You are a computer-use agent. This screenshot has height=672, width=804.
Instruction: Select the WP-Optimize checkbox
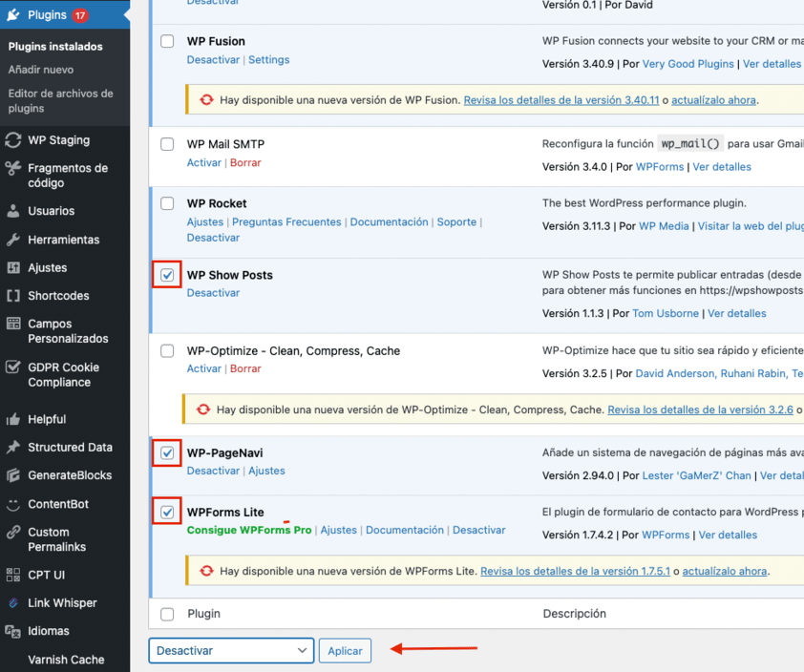point(167,351)
